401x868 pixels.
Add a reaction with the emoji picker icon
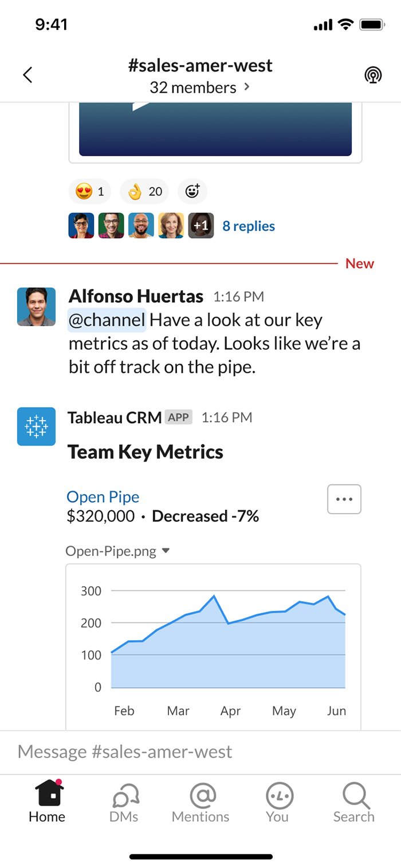(x=192, y=191)
